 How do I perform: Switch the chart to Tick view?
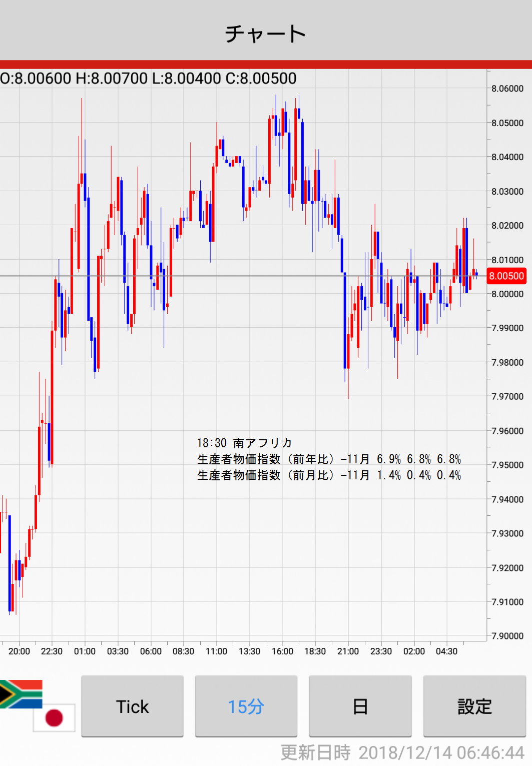[x=132, y=706]
